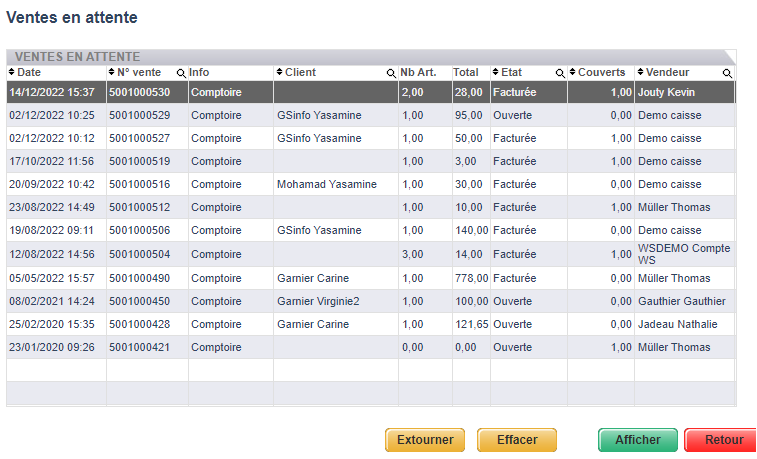The height and width of the screenshot is (459, 757).
Task: Click the red Retour button
Action: click(722, 440)
